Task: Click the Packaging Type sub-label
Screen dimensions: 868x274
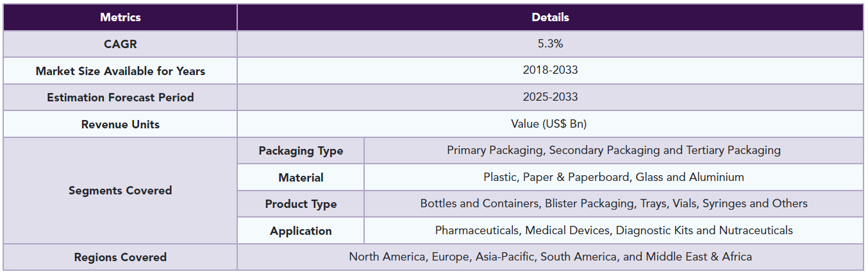Action: pyautogui.click(x=301, y=151)
